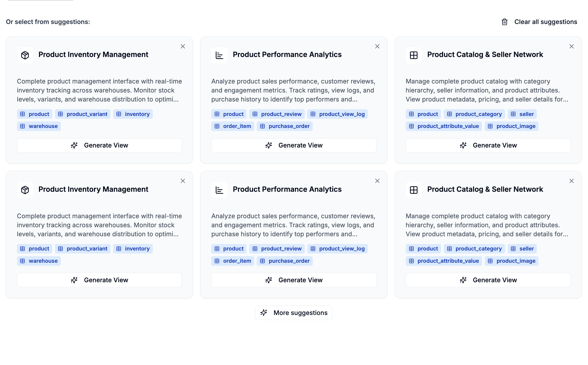Image resolution: width=588 pixels, height=365 pixels.
Task: Select product_view_log tag in first analytics card
Action: (337, 114)
